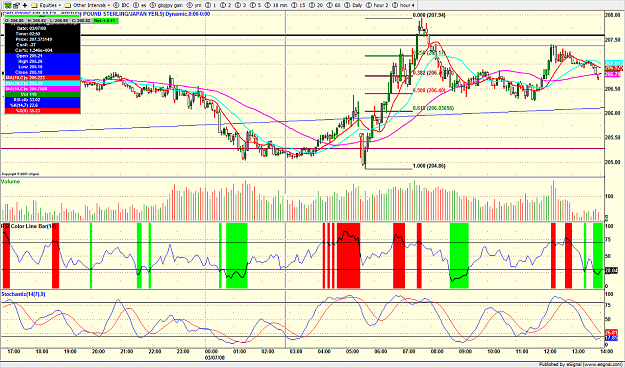Click the Fibonacci 0.618 retracement label
The image size is (625, 368).
(x=432, y=108)
